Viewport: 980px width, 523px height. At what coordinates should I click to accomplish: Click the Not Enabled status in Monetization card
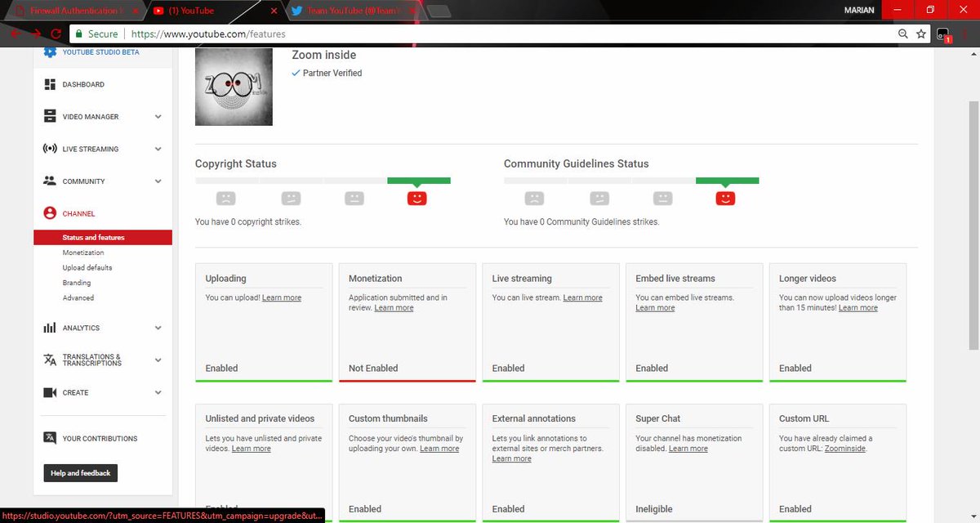[373, 369]
